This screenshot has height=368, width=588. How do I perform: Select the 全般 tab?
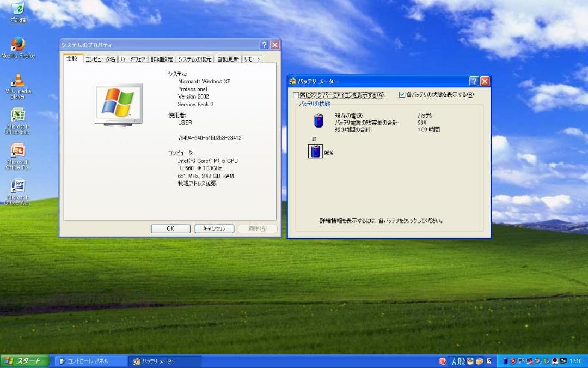[72, 58]
